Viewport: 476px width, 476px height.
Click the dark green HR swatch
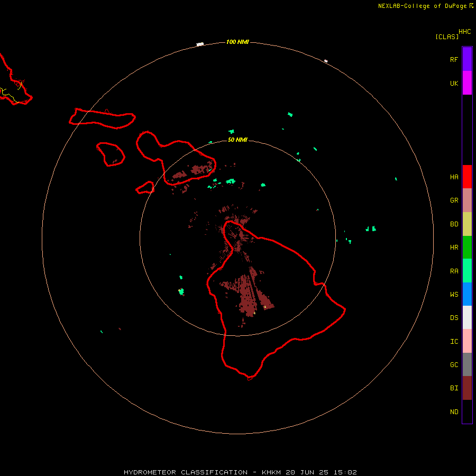pos(467,248)
